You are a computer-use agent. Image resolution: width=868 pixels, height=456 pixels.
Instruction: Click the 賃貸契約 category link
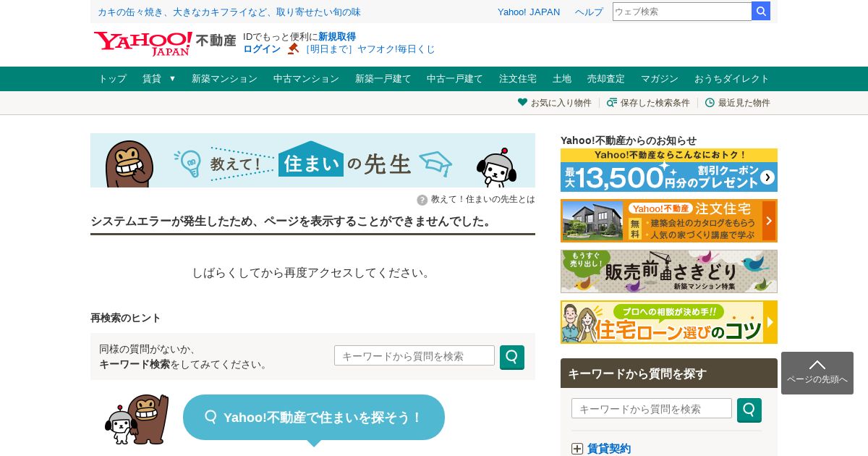coord(609,449)
